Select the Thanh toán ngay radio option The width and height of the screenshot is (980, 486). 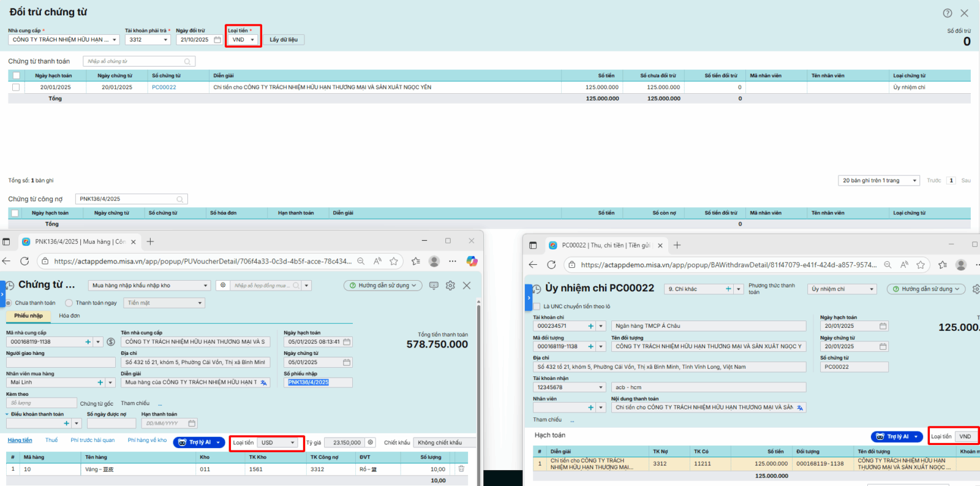69,303
